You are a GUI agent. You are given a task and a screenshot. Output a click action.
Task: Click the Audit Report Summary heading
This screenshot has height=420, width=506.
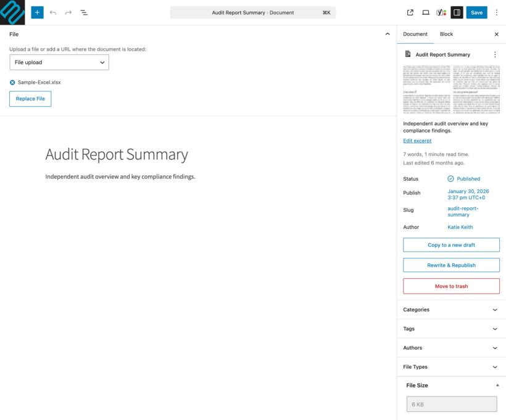117,155
